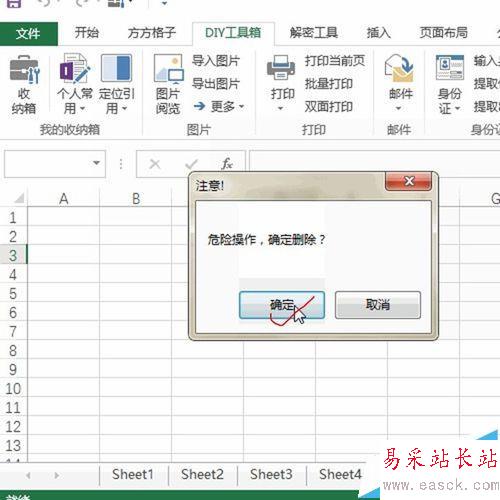This screenshot has width=500, height=500.
Task: Click 打印当前页
Action: click(x=335, y=61)
